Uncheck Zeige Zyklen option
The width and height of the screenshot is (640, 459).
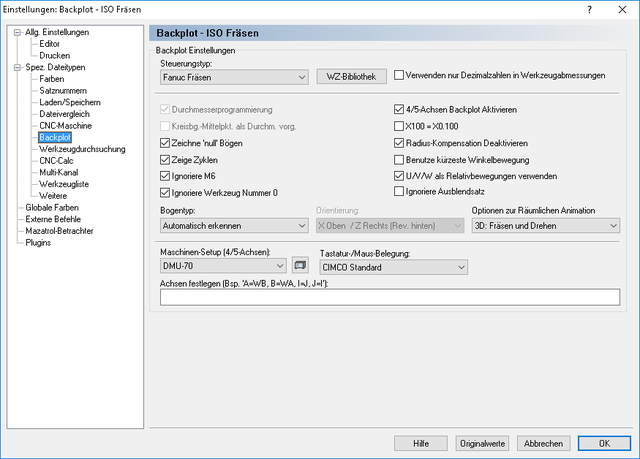pos(165,160)
